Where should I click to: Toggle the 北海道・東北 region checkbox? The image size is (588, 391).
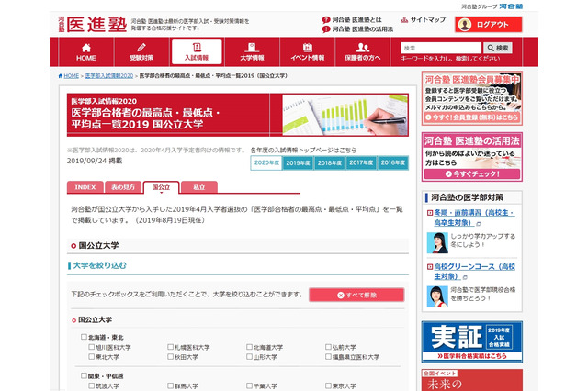coord(84,337)
